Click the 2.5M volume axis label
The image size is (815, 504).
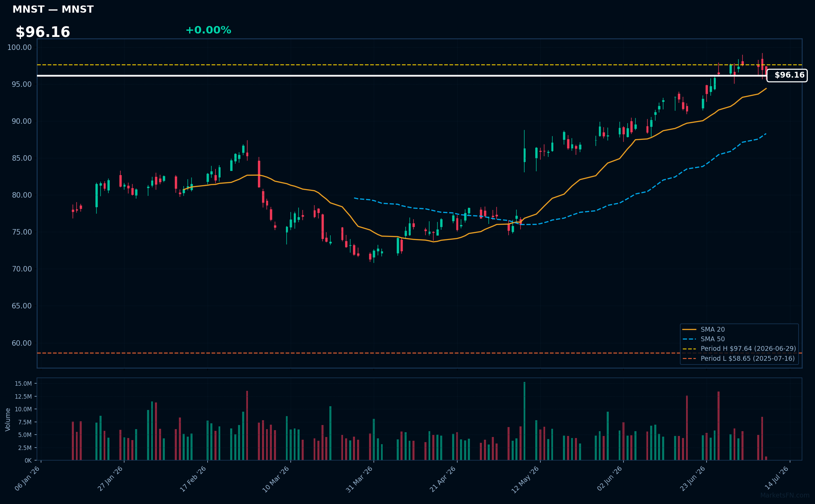tap(25, 448)
